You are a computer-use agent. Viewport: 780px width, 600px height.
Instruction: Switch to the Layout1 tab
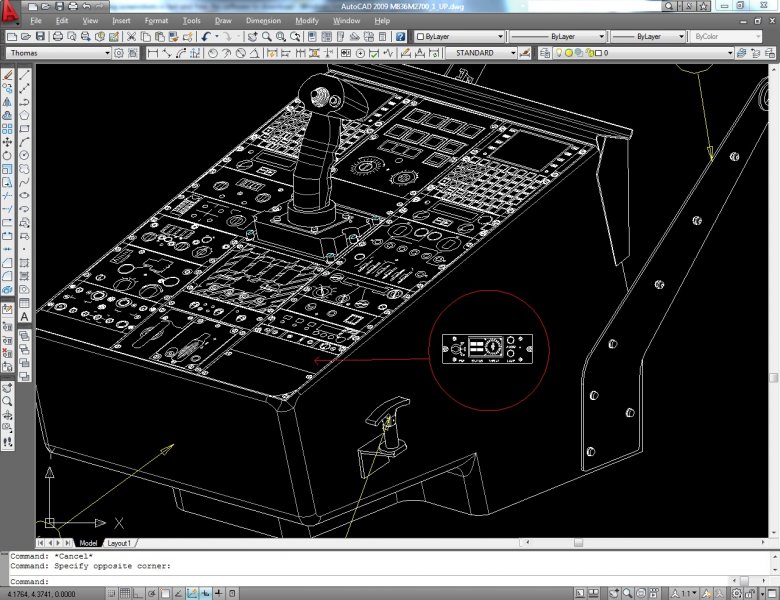119,543
